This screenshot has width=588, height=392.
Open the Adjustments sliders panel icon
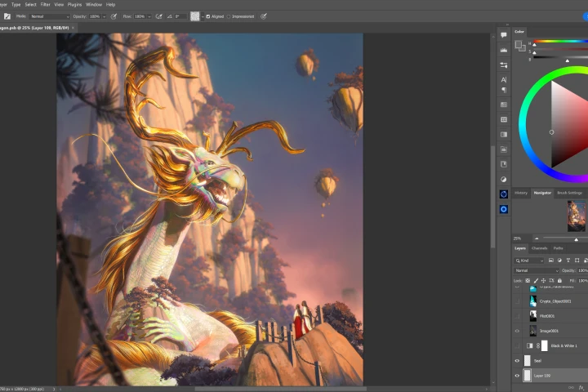click(x=504, y=65)
